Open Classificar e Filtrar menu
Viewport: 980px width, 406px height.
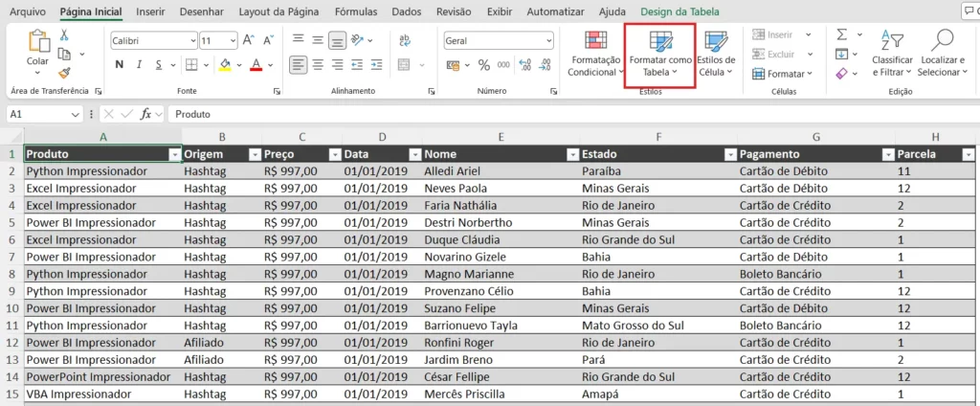point(893,55)
